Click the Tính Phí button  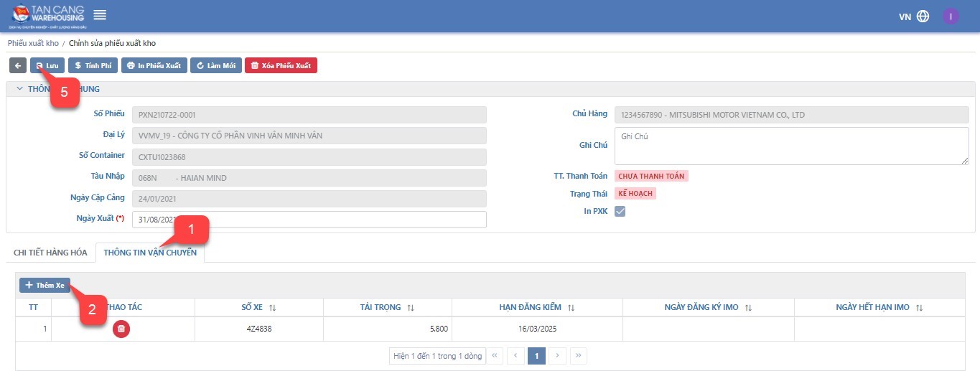pyautogui.click(x=93, y=65)
